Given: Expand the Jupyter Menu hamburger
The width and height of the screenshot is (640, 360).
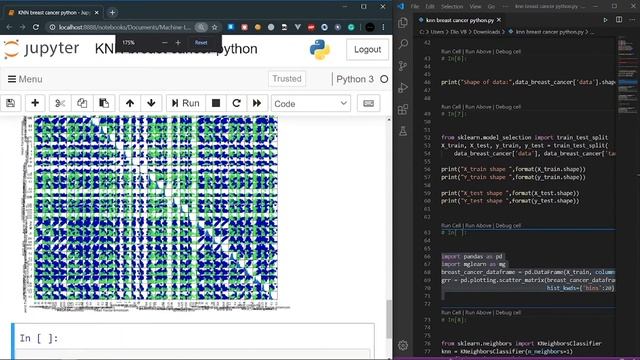Looking at the screenshot, I should tap(25, 79).
